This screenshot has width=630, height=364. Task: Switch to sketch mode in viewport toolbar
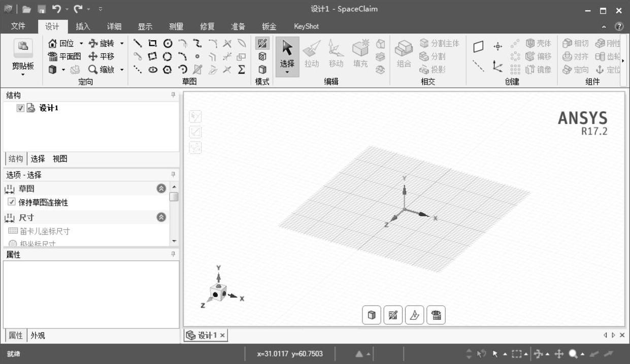(x=392, y=315)
